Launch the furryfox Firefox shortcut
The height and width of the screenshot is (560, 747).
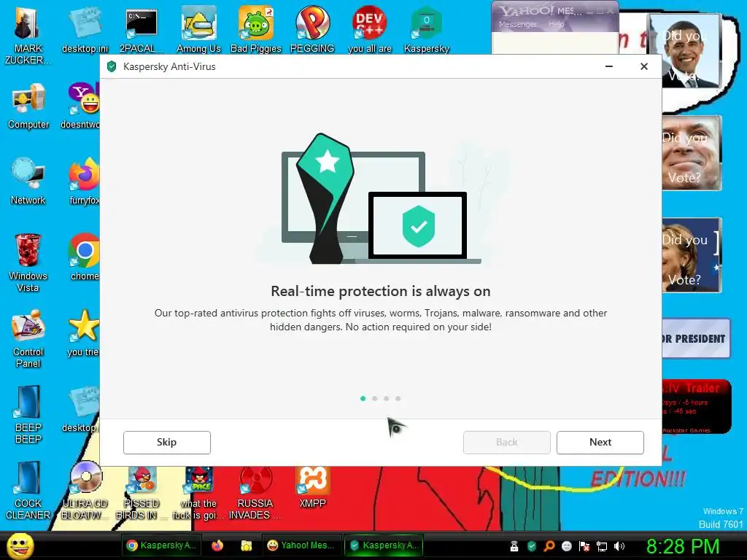click(84, 182)
